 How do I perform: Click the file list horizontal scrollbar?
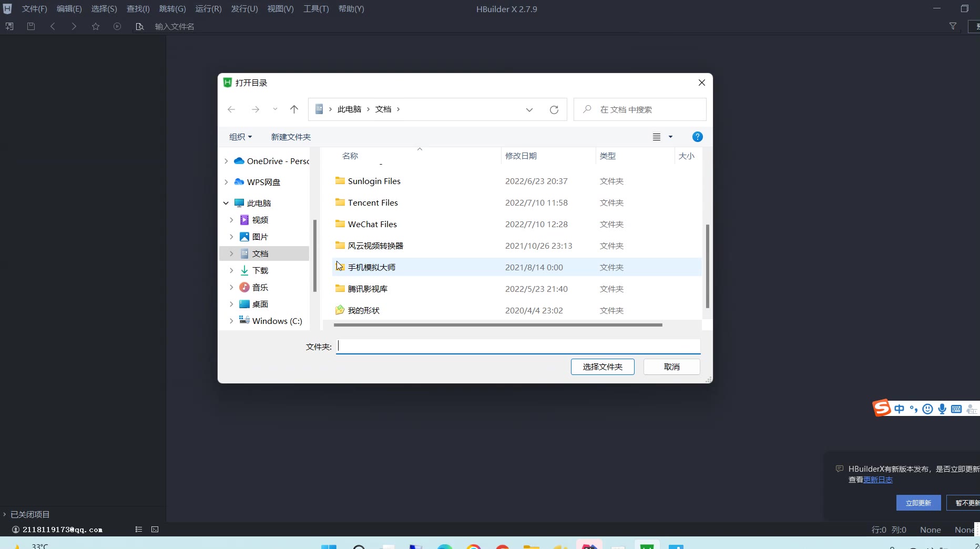[498, 325]
